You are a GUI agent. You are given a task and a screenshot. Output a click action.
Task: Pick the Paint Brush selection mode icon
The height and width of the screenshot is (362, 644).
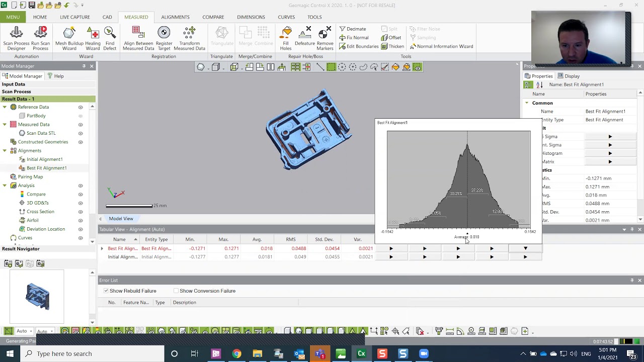(385, 67)
